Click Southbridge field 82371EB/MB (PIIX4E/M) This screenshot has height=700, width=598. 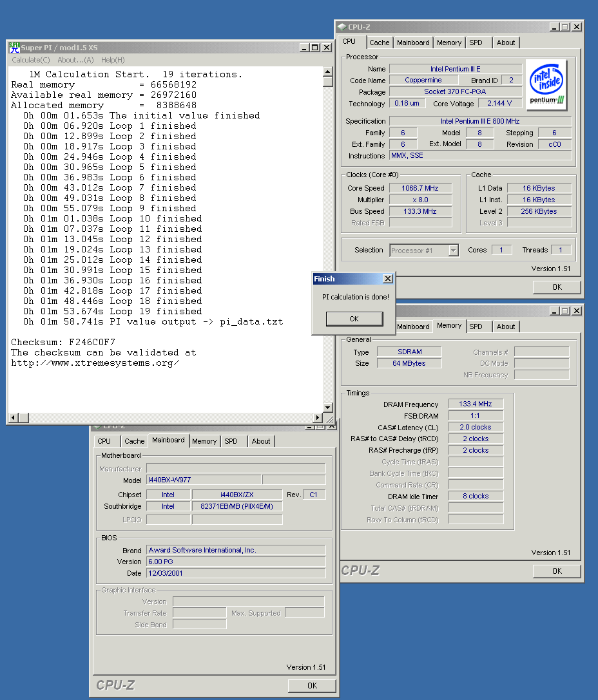pos(237,506)
